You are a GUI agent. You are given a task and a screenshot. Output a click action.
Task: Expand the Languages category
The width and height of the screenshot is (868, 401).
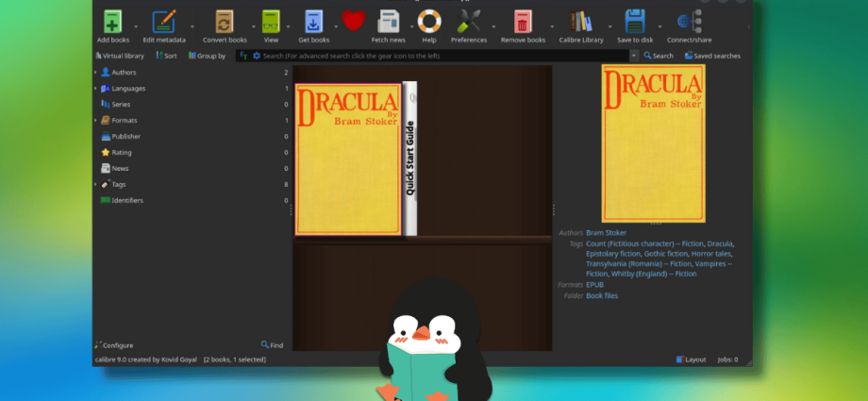(96, 88)
